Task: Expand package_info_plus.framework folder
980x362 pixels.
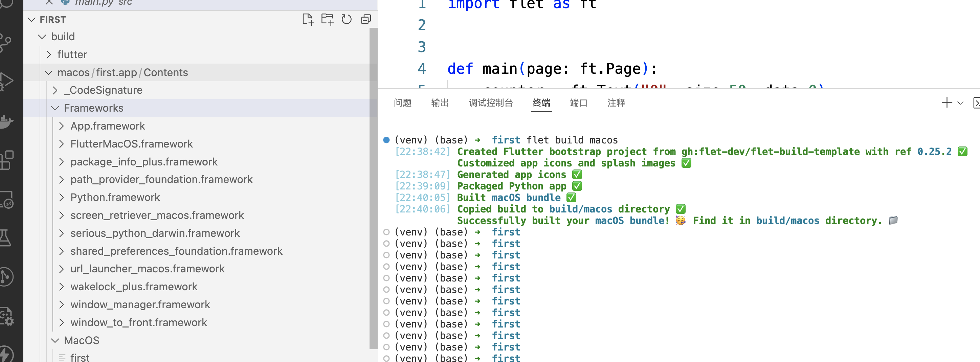Action: pos(62,162)
